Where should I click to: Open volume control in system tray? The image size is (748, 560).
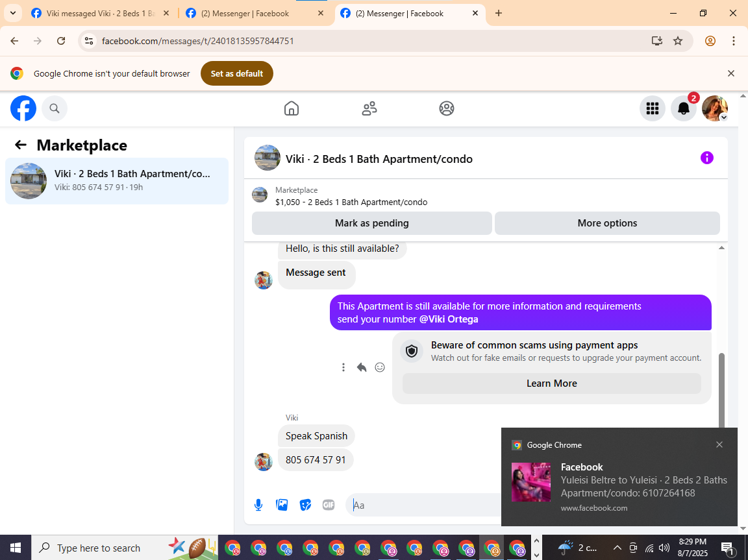tap(664, 548)
